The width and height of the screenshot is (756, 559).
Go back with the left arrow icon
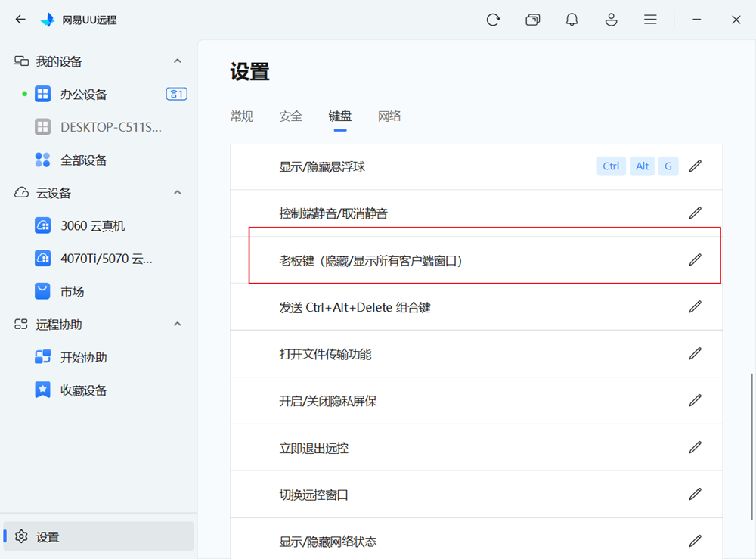click(x=20, y=20)
